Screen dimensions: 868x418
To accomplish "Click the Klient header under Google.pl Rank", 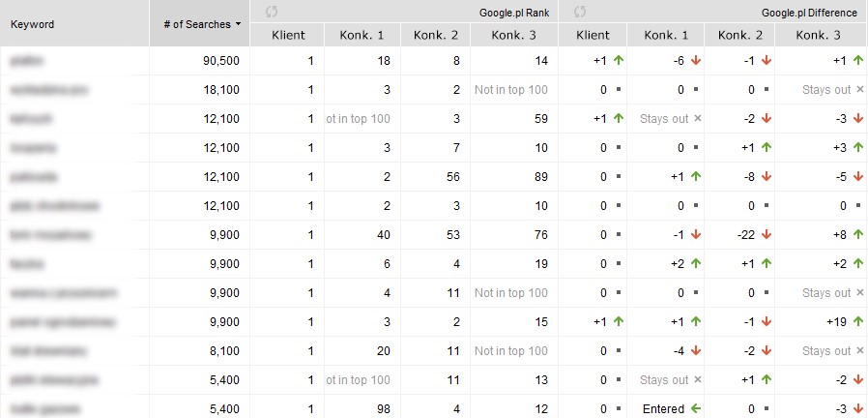I will 288,35.
